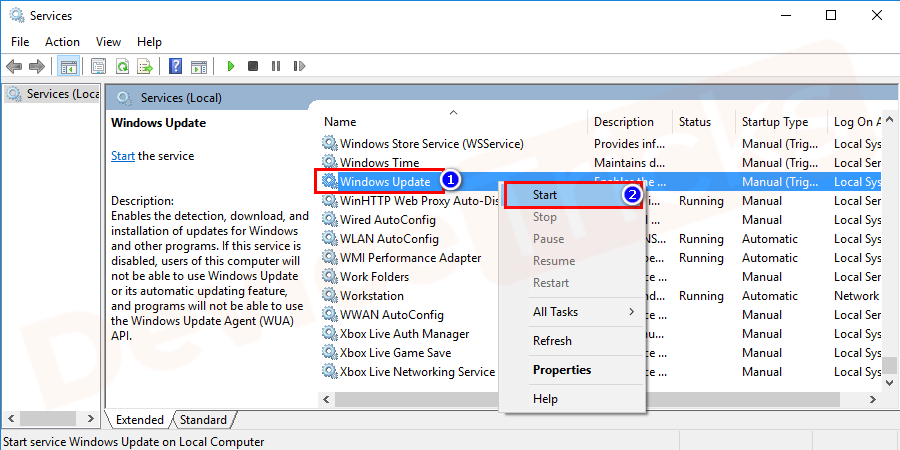Click the console tree scroll left arrow
Image resolution: width=900 pixels, height=450 pixels.
tap(11, 418)
